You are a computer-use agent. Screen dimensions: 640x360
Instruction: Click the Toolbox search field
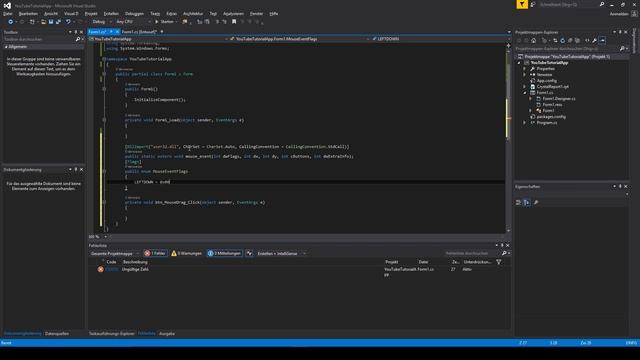pos(39,39)
